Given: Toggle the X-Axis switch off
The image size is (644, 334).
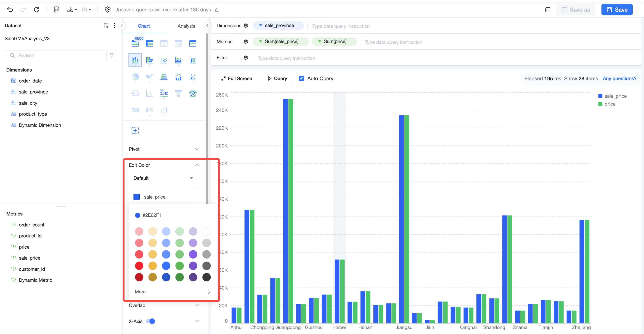Looking at the screenshot, I should (151, 321).
